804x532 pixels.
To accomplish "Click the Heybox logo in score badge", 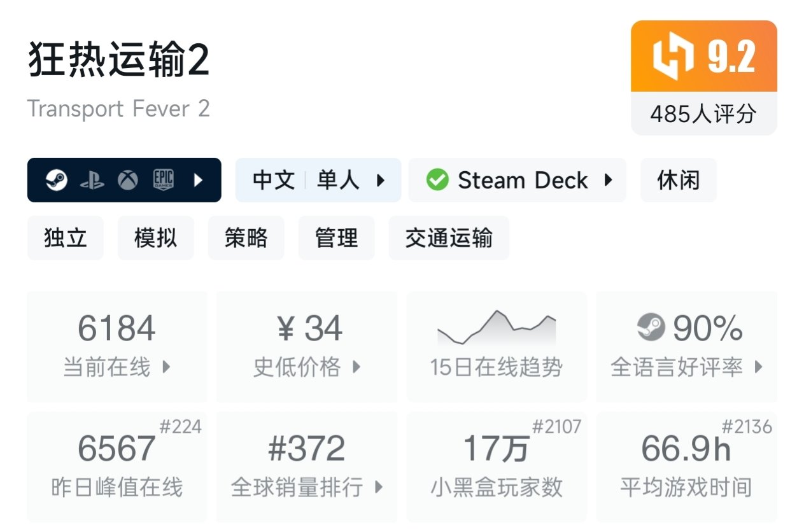I will 673,57.
